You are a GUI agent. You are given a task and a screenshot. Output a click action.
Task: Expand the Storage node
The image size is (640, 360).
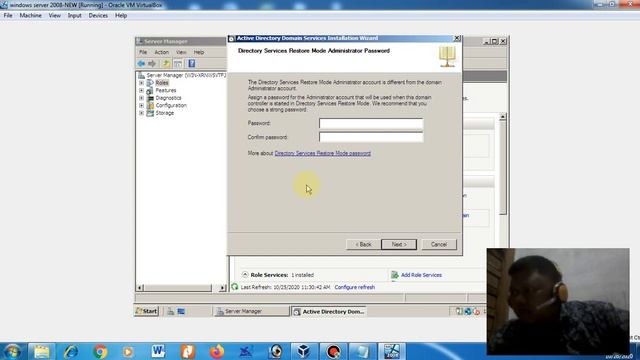(141, 113)
